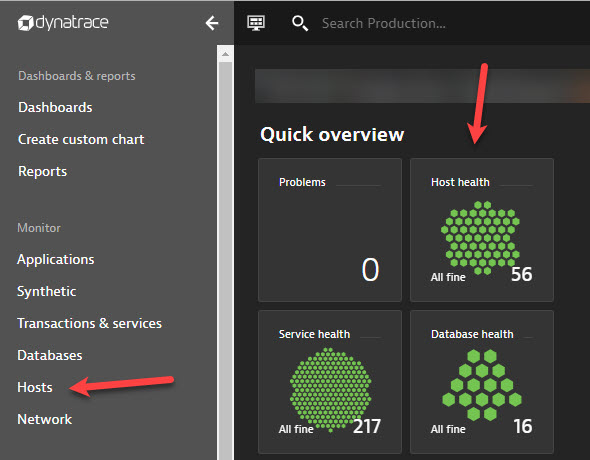Click Dashboards & reports section label
This screenshot has width=590, height=460.
[x=77, y=76]
